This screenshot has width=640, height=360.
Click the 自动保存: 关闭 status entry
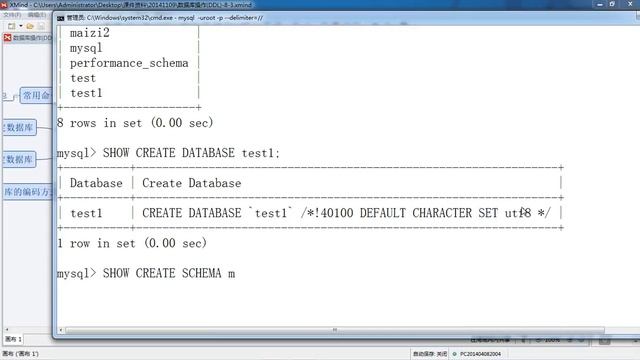(429, 354)
